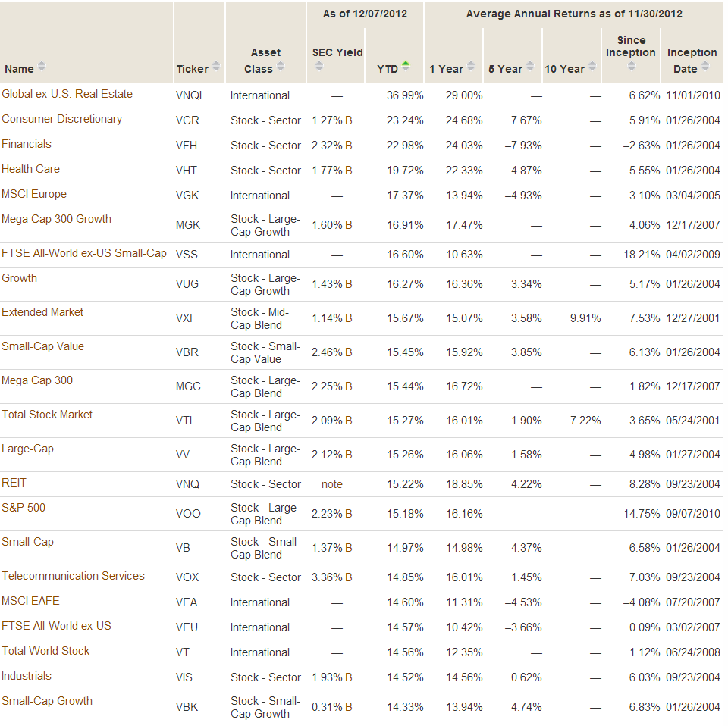This screenshot has width=728, height=726.
Task: Toggle YTD sort arrow icon
Action: [406, 67]
